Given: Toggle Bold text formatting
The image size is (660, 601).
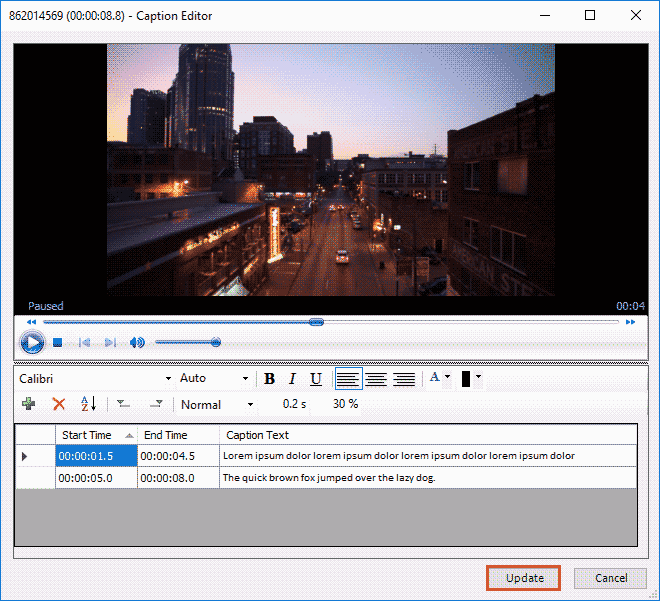Looking at the screenshot, I should (x=269, y=379).
